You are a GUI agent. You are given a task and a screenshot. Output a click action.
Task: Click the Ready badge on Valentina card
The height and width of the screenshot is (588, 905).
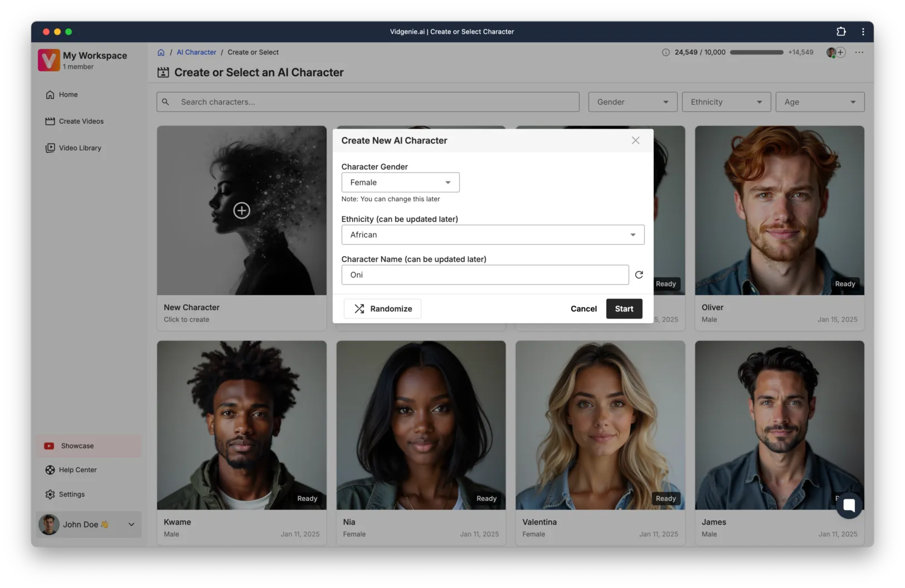(665, 499)
